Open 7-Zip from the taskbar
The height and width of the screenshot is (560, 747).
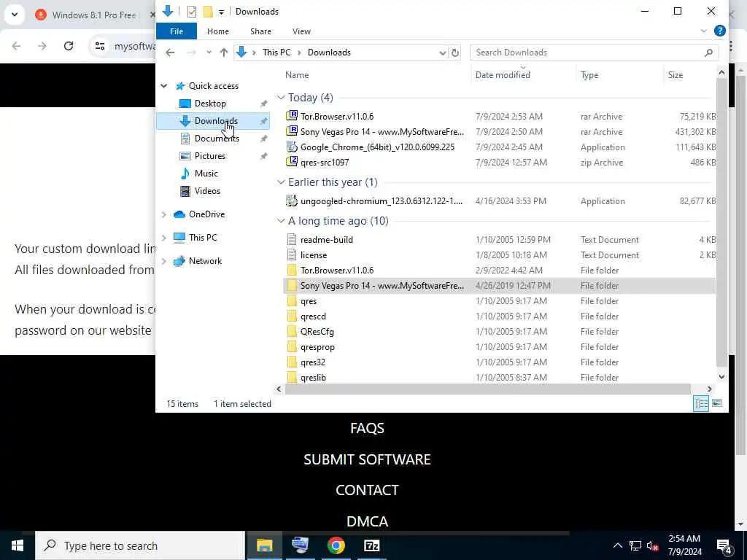tap(371, 545)
